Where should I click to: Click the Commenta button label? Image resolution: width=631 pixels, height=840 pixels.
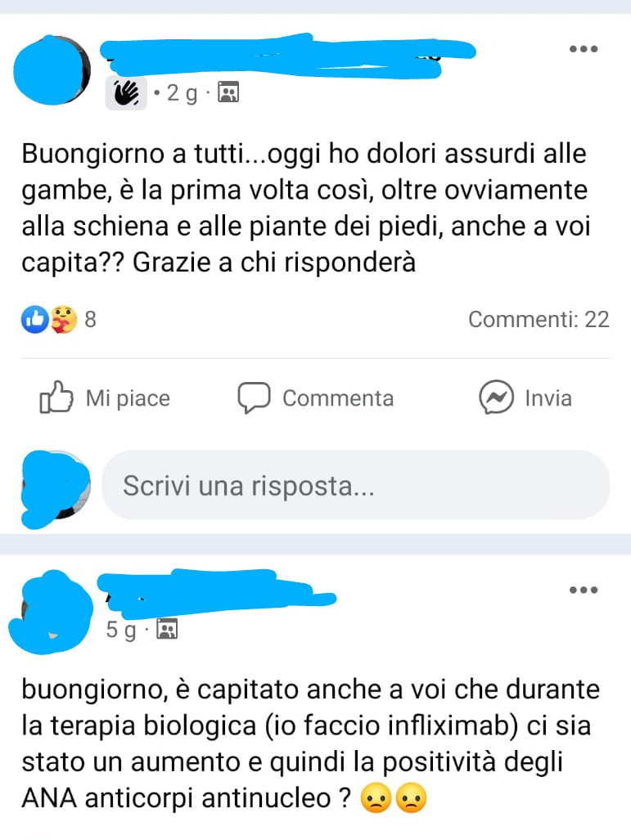pyautogui.click(x=338, y=398)
